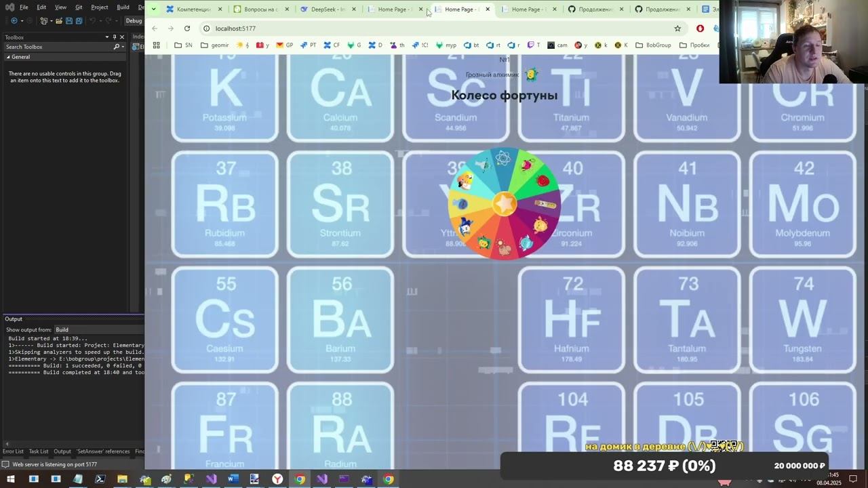Open the Windows Start menu

point(11,479)
